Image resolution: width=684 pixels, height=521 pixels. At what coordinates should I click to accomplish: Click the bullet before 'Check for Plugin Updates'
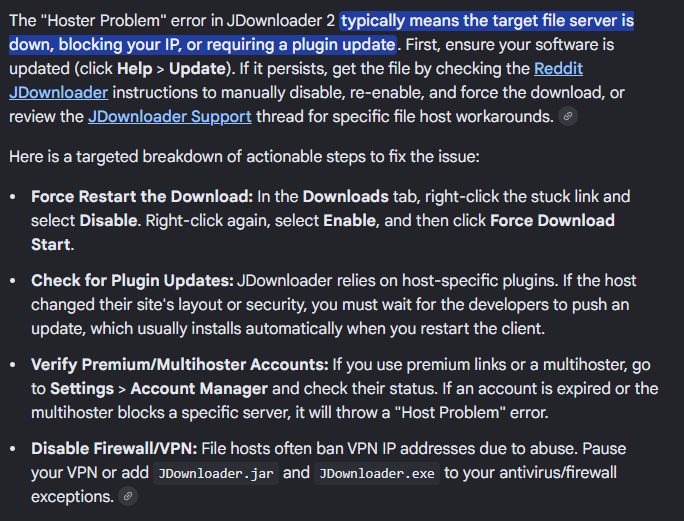click(13, 281)
